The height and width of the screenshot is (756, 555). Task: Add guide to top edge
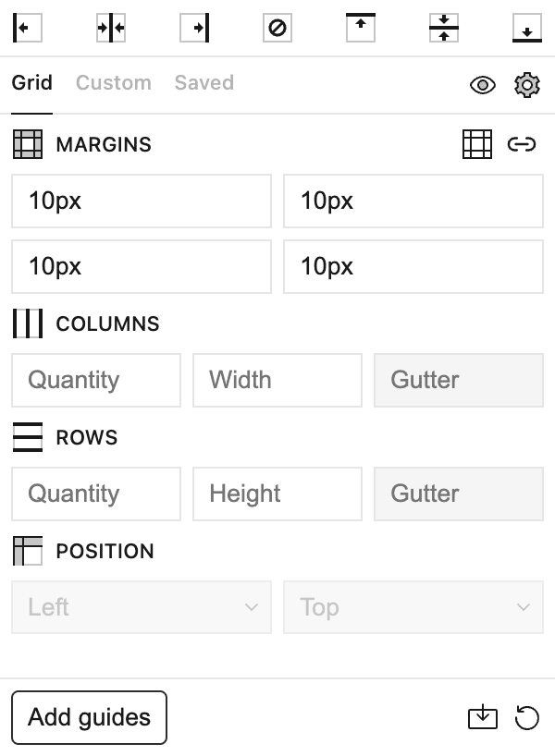point(361,28)
